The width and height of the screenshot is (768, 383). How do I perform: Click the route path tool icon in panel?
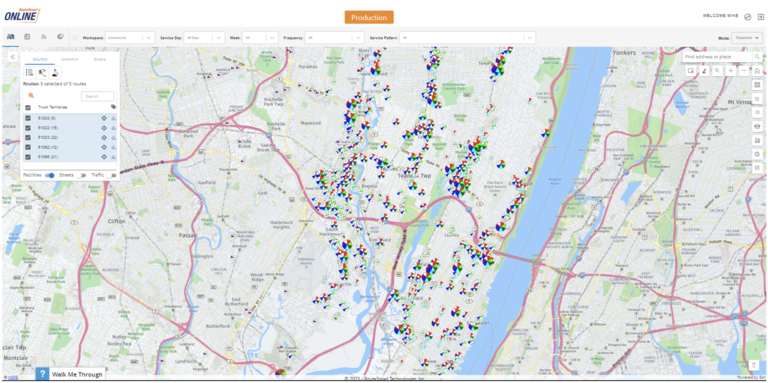pos(43,72)
